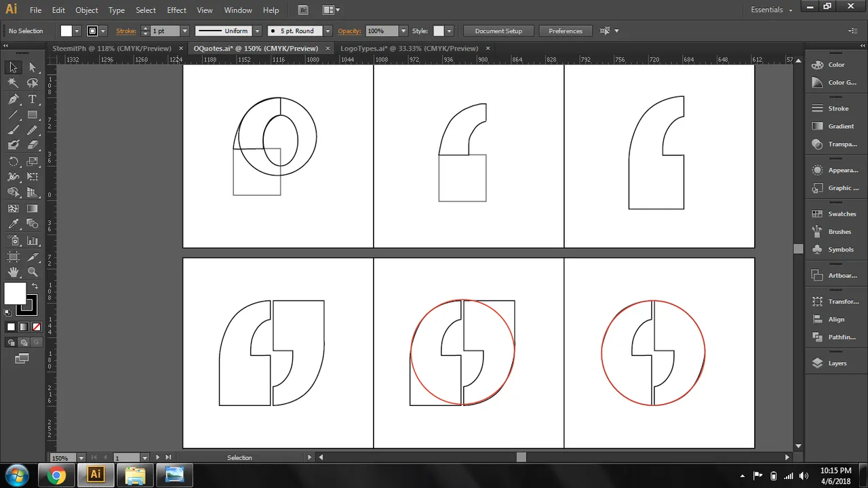This screenshot has height=488, width=868.
Task: Open the arrange documents dropdown
Action: coord(331,10)
